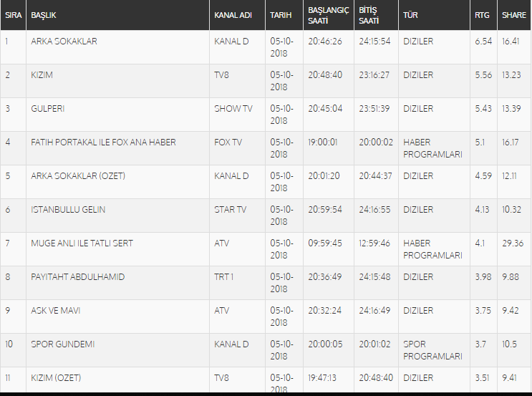Click ARKA SOKAKLAR (OZET) title
The height and width of the screenshot is (396, 532).
click(x=78, y=175)
